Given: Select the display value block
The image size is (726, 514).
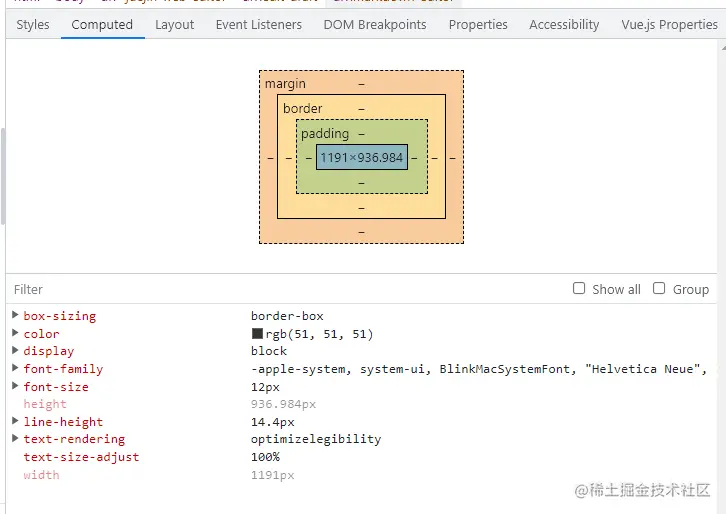Looking at the screenshot, I should pos(269,351).
